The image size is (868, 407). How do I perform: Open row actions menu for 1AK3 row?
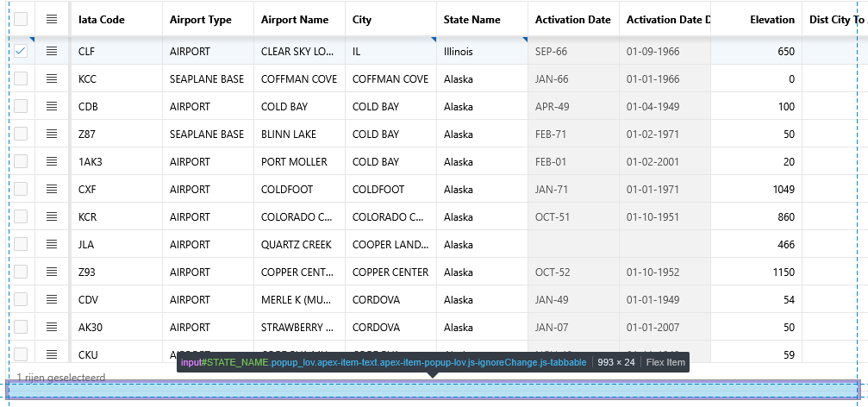tap(52, 162)
